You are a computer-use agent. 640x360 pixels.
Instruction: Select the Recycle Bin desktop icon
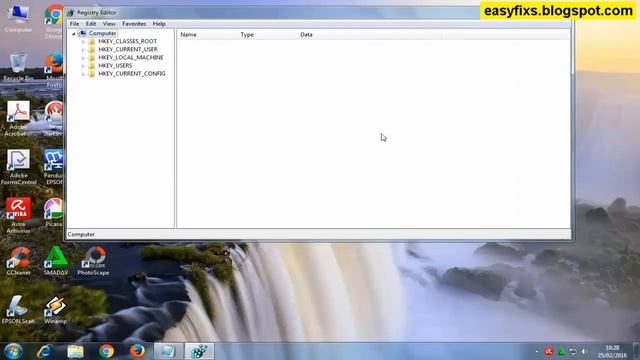pos(18,67)
